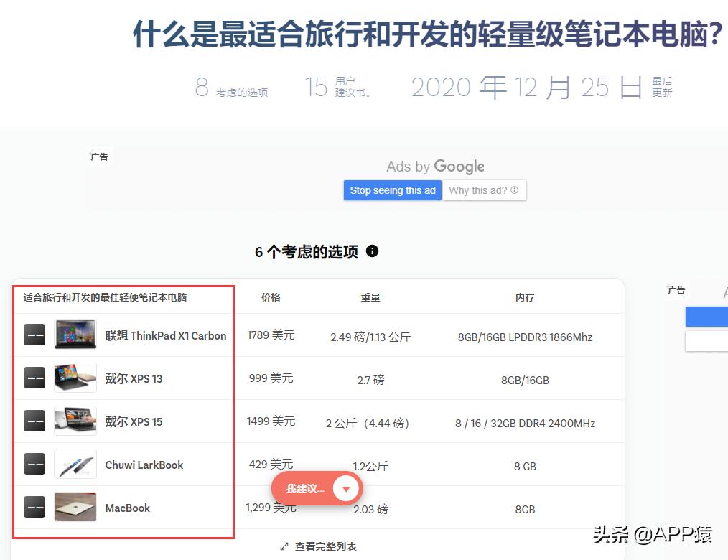This screenshot has height=560, width=728.
Task: Click the expand-arrows icon next to 查看完整列表
Action: pos(284,546)
